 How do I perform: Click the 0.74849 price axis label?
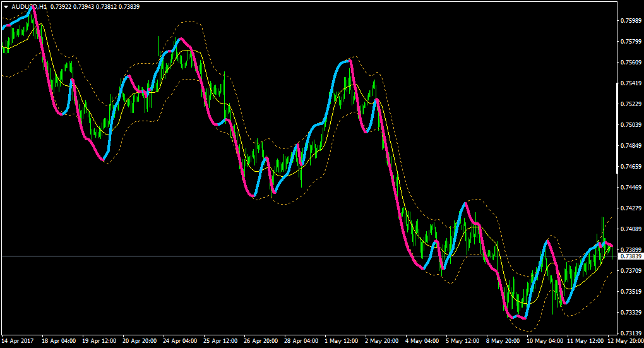click(631, 146)
